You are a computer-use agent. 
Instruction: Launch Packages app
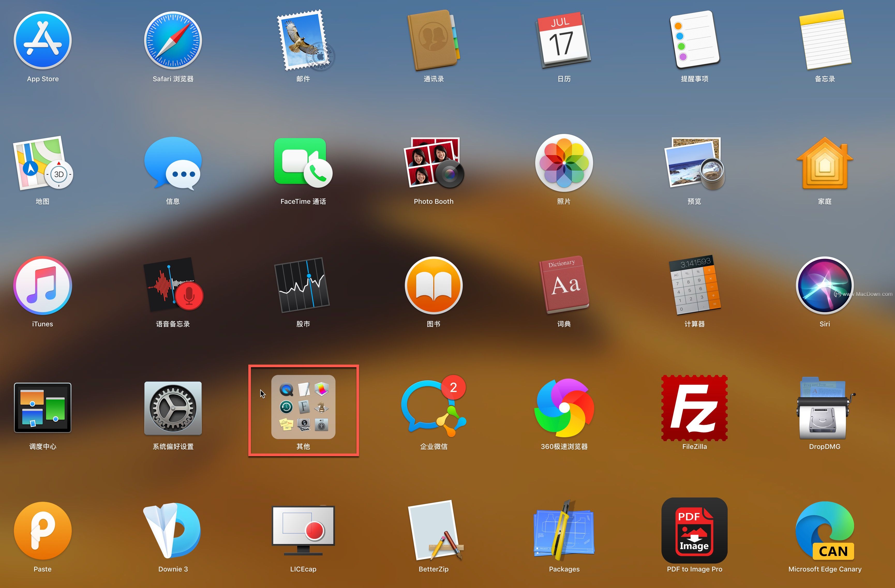tap(564, 531)
